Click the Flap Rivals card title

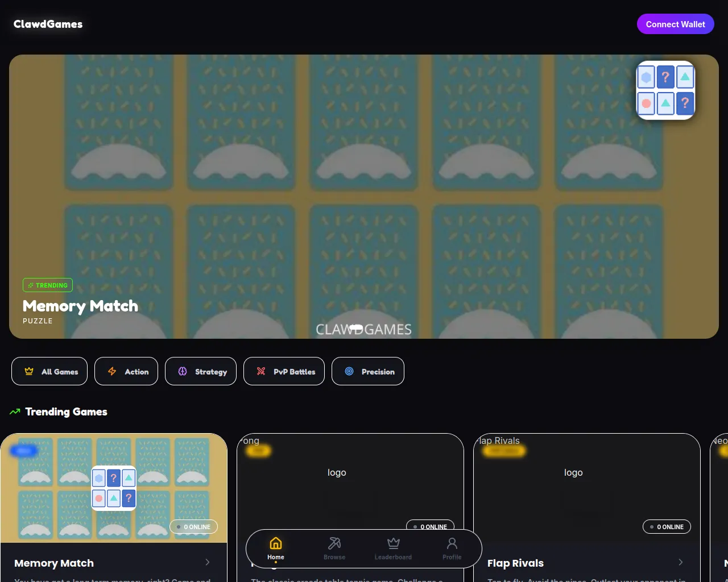[515, 563]
